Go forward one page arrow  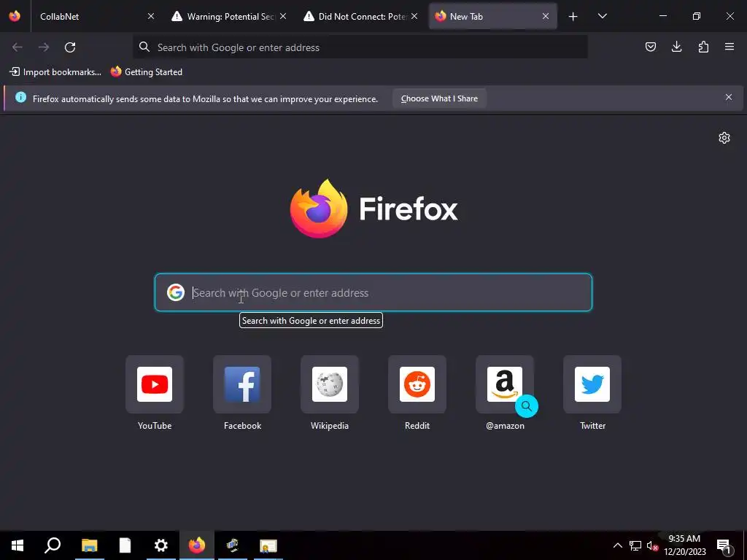point(44,47)
